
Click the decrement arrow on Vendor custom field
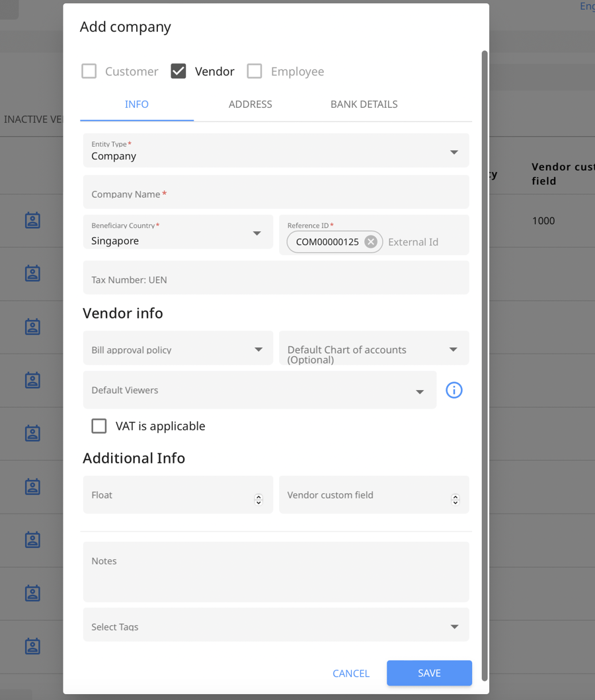(x=455, y=498)
